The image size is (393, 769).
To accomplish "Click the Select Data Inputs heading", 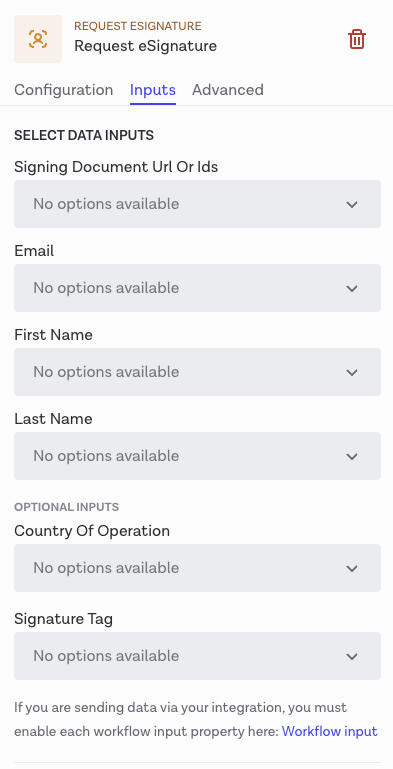I will tap(84, 135).
